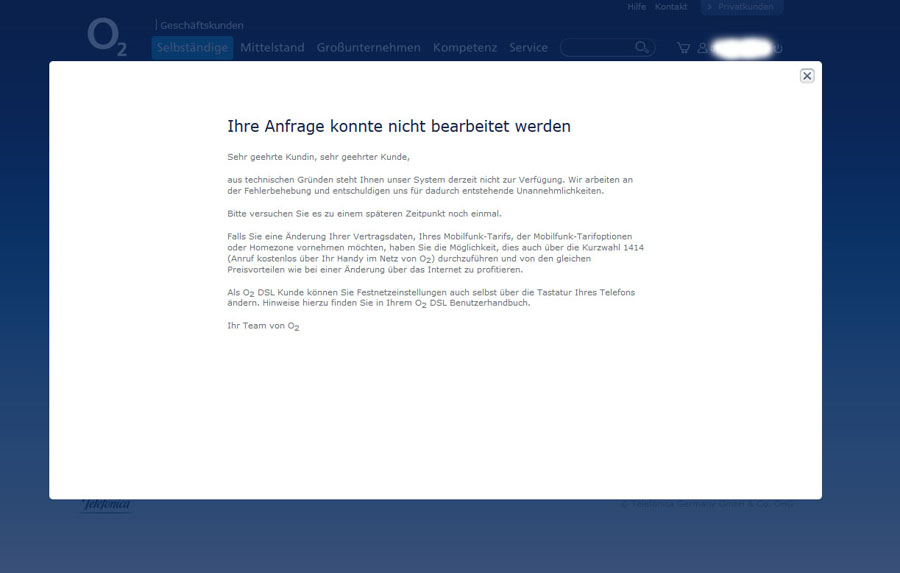Open the Mittelstand tab
The width and height of the screenshot is (900, 573).
tap(272, 48)
